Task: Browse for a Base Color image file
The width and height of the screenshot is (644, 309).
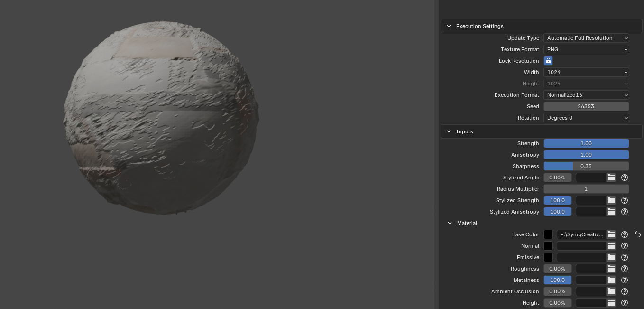Action: point(611,234)
